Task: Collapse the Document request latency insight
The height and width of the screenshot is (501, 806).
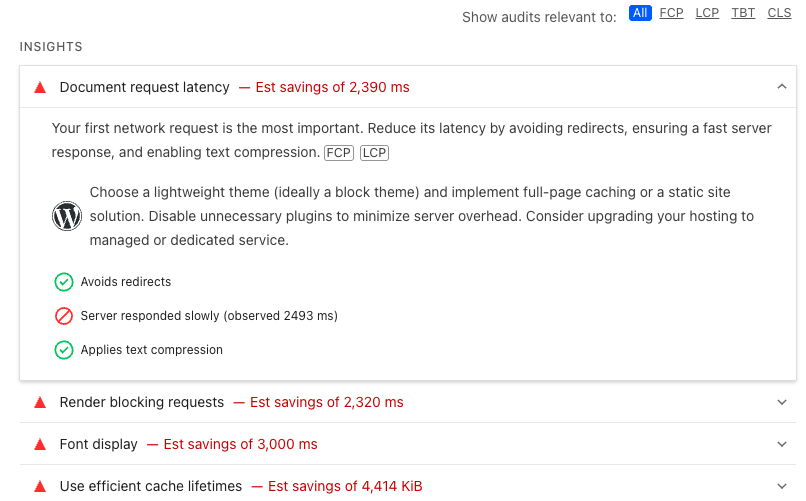Action: tap(782, 87)
